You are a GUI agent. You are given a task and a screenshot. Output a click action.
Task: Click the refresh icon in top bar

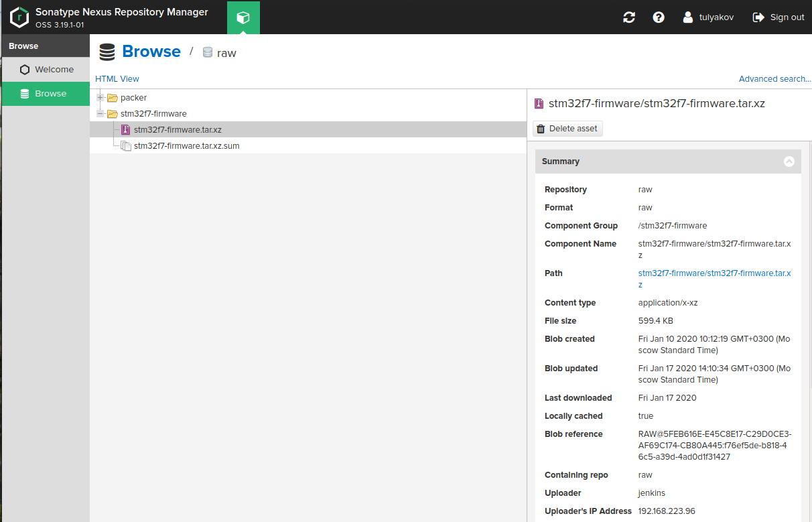[628, 17]
